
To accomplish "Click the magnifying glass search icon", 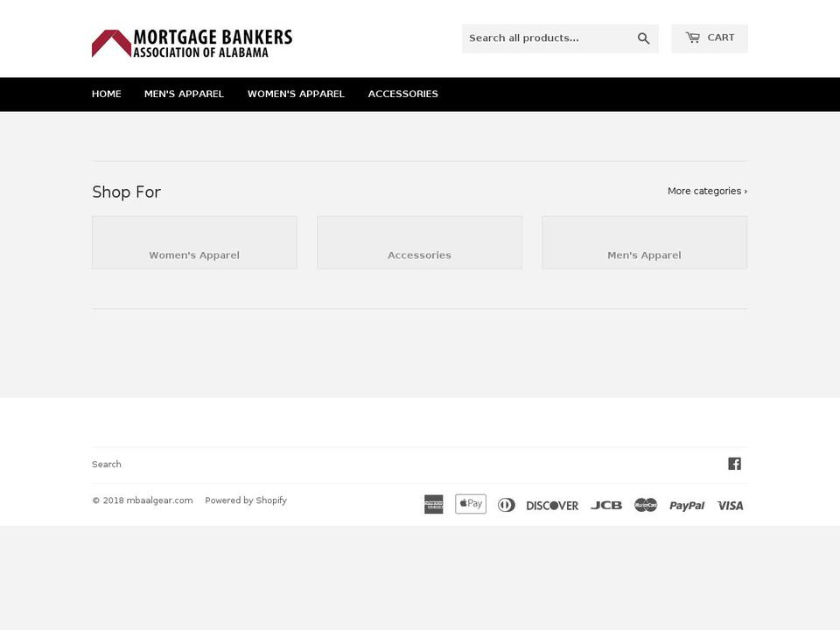I will click(643, 38).
